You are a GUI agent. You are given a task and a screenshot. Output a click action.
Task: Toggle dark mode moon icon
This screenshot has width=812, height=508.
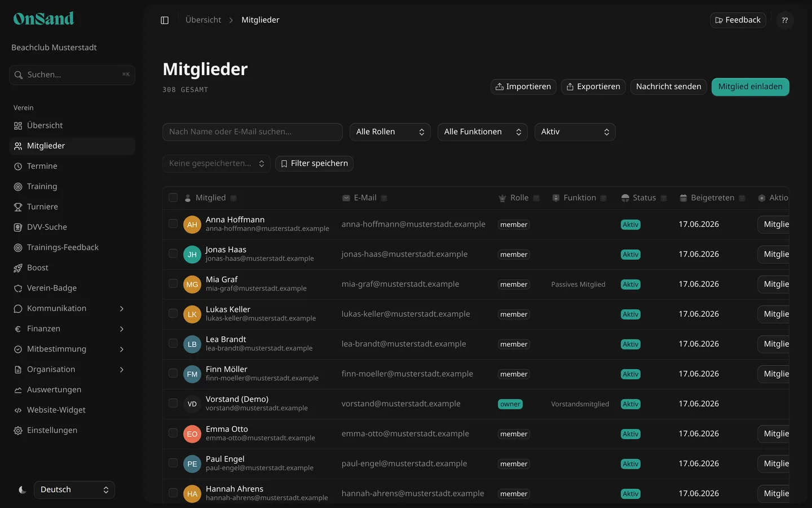(23, 490)
